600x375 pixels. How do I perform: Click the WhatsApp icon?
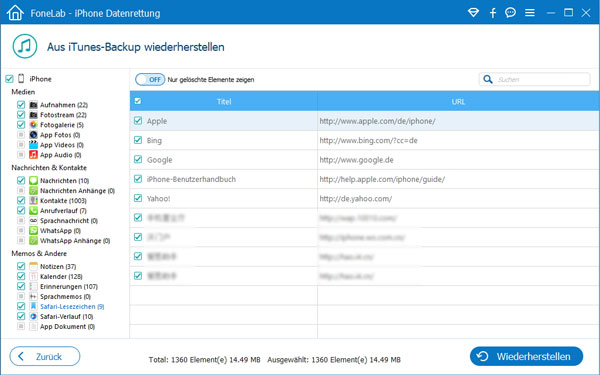pyautogui.click(x=33, y=230)
